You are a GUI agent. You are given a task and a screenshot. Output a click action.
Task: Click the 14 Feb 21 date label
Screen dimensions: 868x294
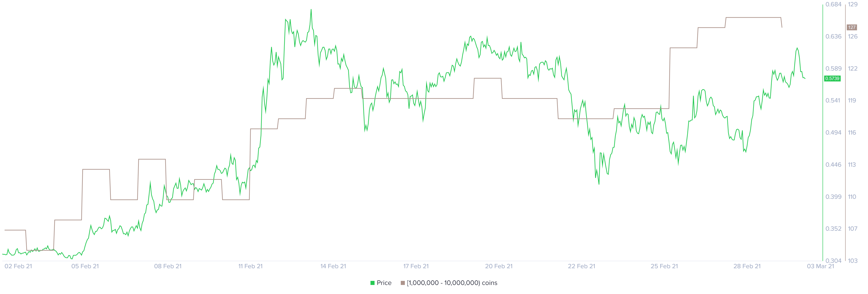[x=333, y=266]
